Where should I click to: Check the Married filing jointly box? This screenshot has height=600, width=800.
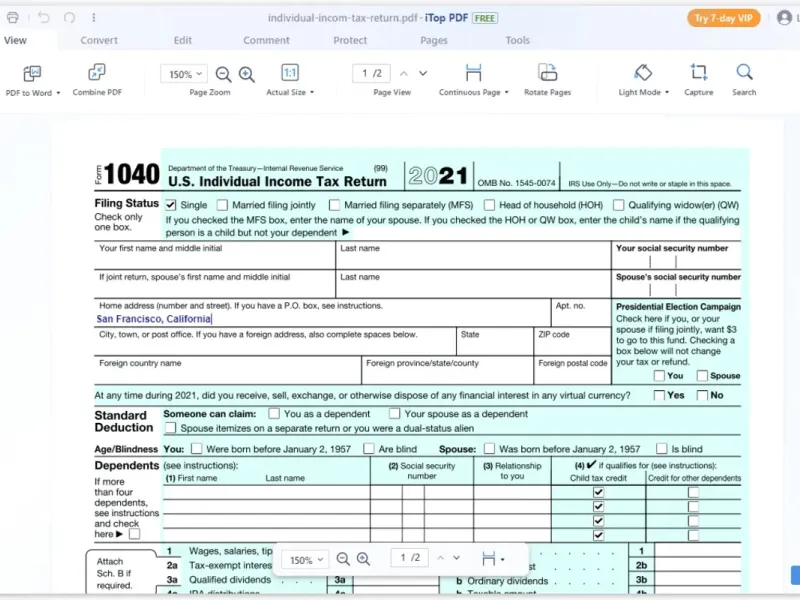[x=222, y=205]
